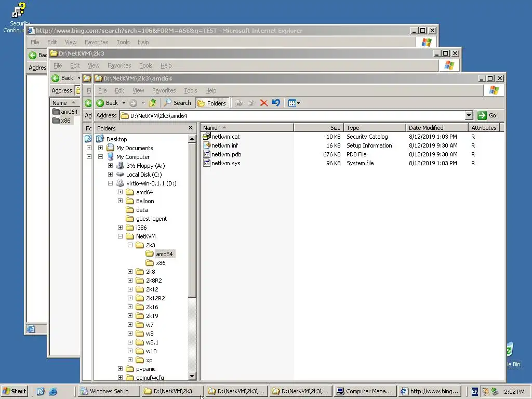Expand Local Disk (C:) node

coord(110,175)
